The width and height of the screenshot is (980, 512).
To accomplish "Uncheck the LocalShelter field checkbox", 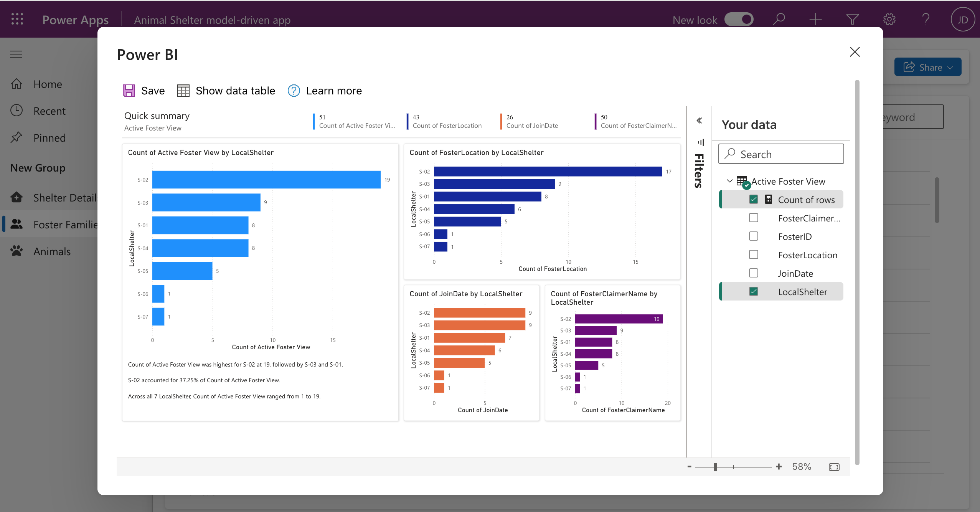I will coord(753,291).
